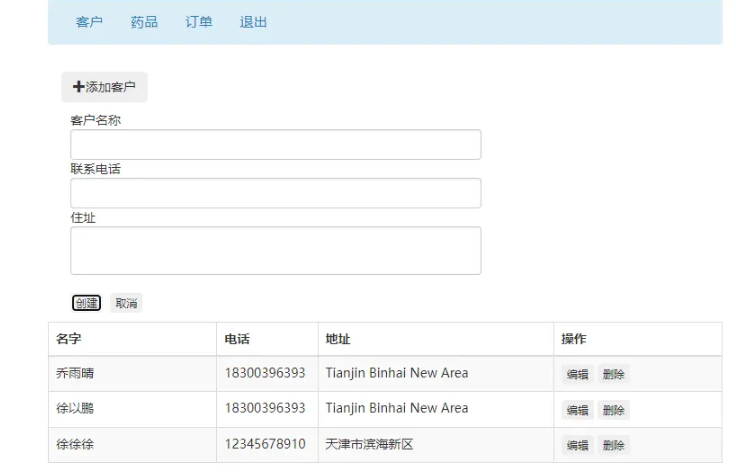Click inside the 住址 text area

tap(276, 251)
